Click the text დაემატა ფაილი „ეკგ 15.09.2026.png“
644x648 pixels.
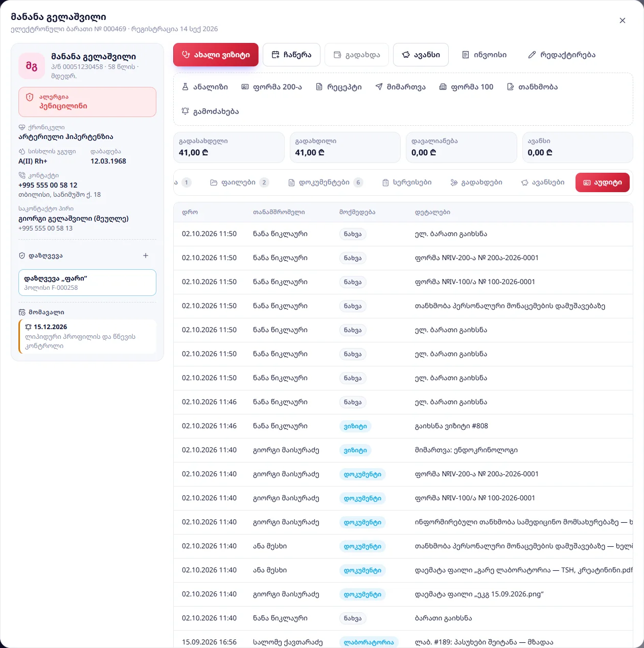tap(479, 594)
